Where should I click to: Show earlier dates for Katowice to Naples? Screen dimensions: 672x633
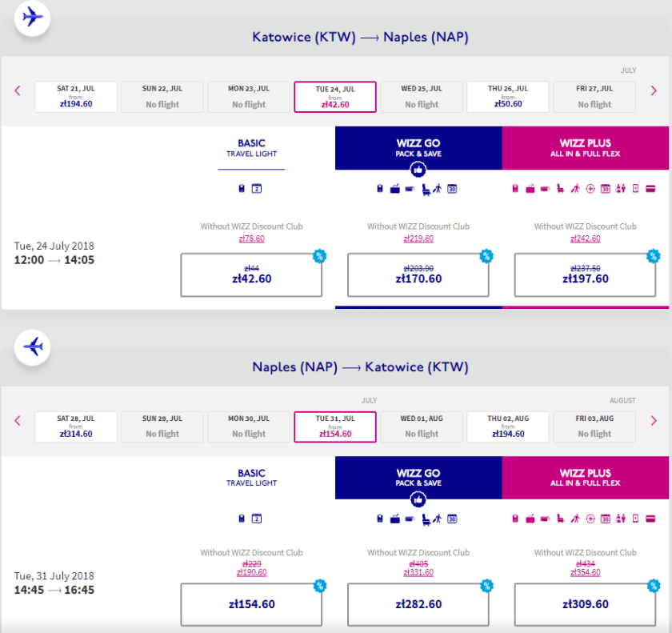(x=18, y=91)
